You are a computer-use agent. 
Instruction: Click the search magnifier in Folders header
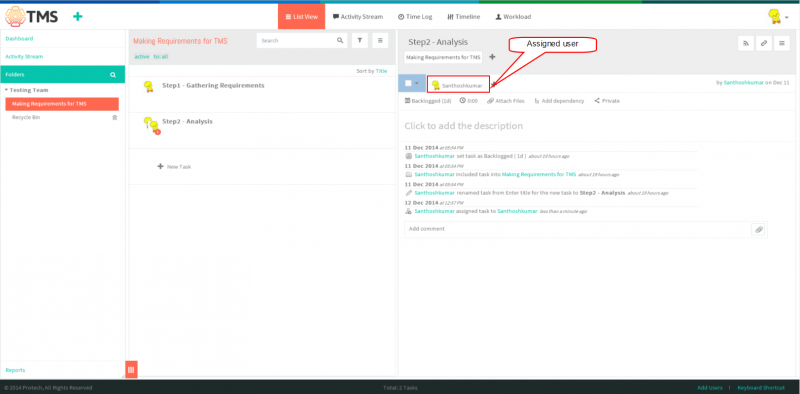coord(113,75)
